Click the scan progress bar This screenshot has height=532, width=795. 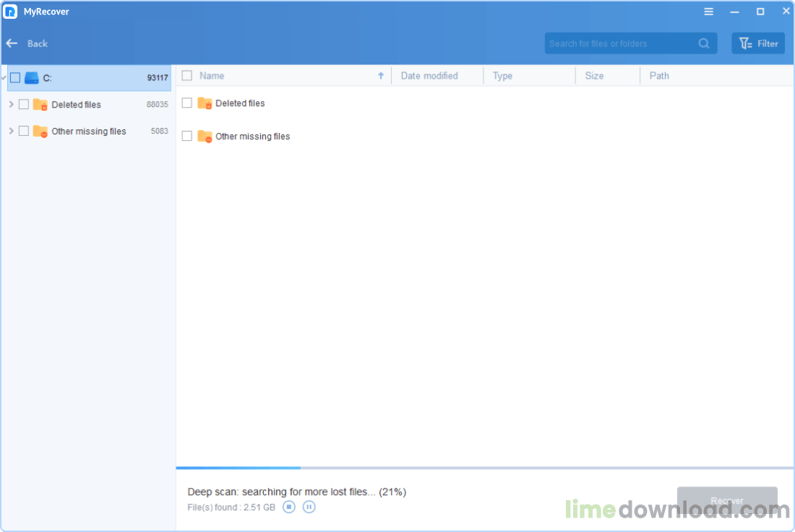tap(485, 468)
